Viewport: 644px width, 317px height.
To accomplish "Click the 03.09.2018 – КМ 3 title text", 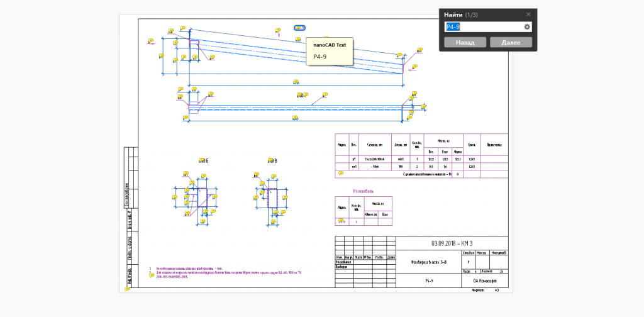I will point(452,243).
